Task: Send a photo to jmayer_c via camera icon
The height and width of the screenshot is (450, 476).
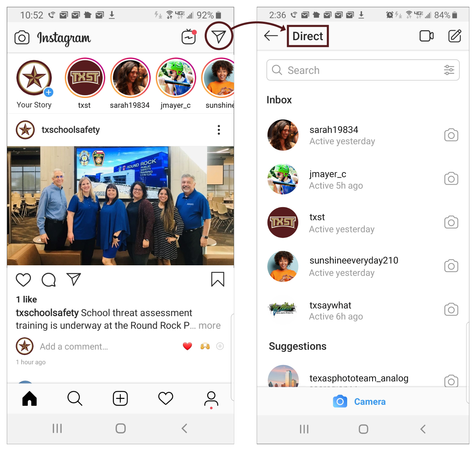Action: coord(451,179)
